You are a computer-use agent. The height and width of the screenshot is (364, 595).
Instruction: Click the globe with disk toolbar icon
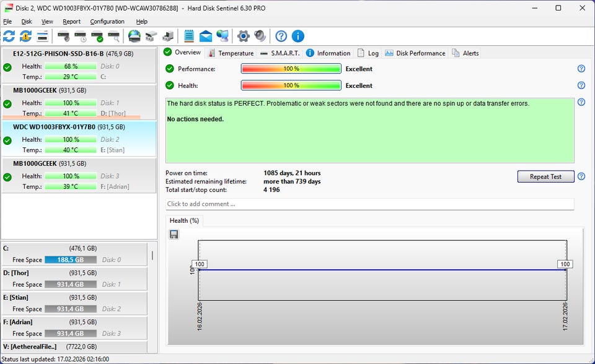[134, 36]
